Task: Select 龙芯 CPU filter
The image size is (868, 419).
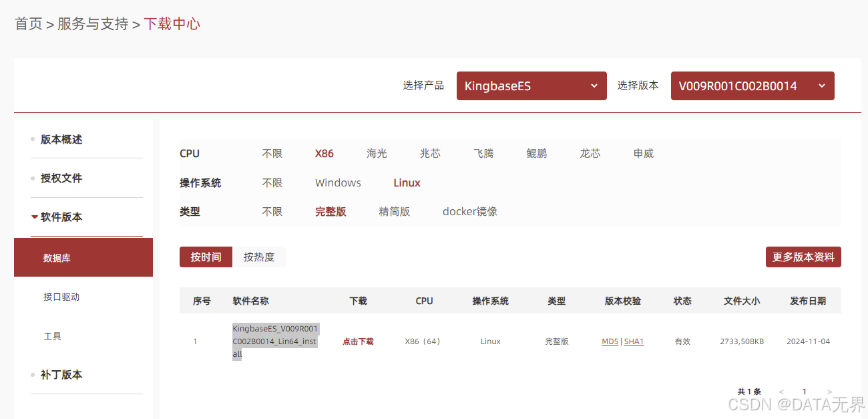Action: coord(590,154)
